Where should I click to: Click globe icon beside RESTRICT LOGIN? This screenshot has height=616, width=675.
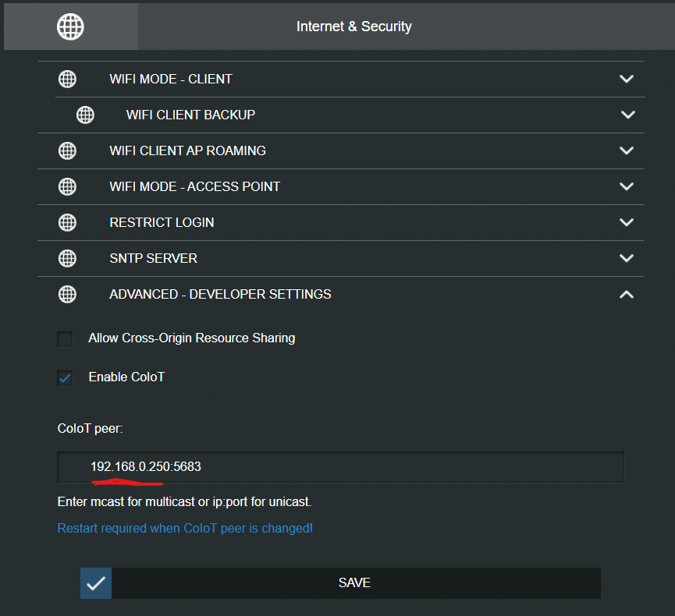68,222
